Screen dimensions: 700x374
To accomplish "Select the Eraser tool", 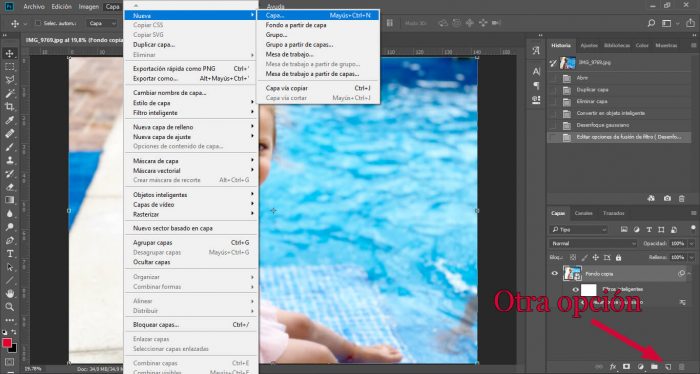I will point(9,187).
